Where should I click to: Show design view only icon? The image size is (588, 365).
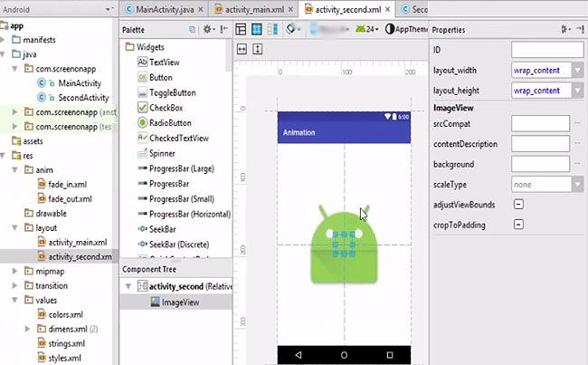(x=241, y=29)
